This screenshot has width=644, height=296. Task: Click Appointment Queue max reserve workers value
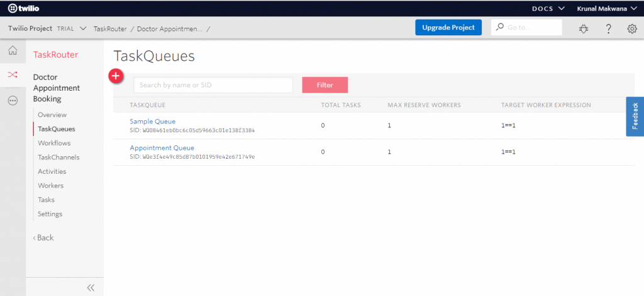[389, 152]
